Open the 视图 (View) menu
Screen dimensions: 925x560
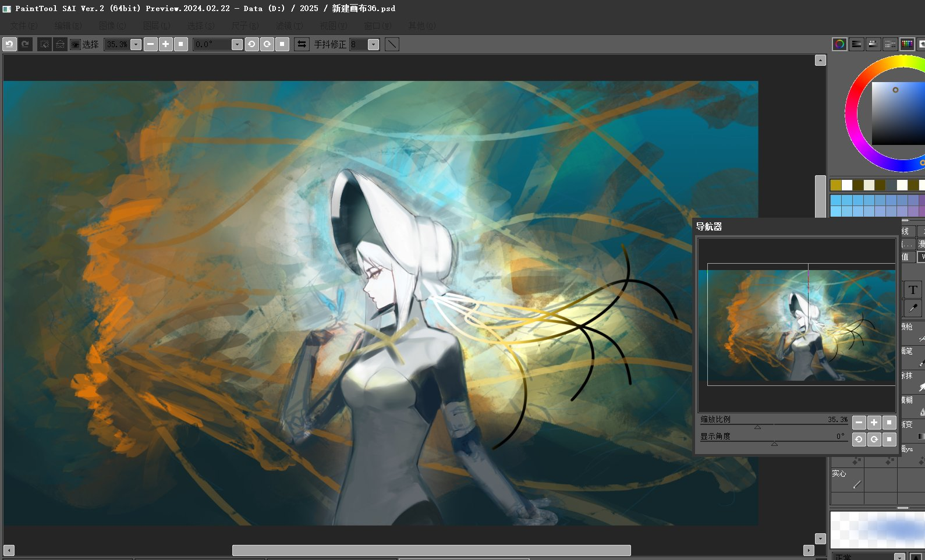click(334, 26)
